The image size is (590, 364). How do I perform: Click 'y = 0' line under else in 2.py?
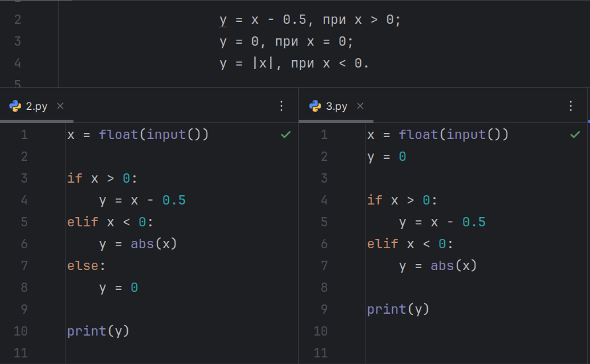coord(119,288)
